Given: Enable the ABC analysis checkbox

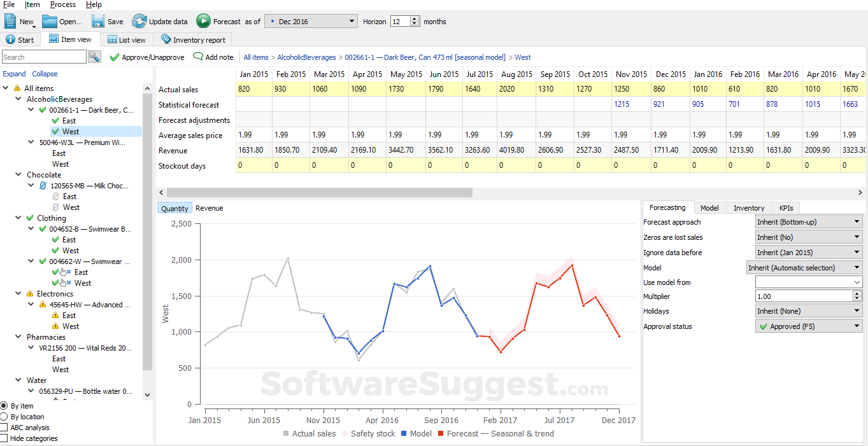Looking at the screenshot, I should tap(4, 428).
